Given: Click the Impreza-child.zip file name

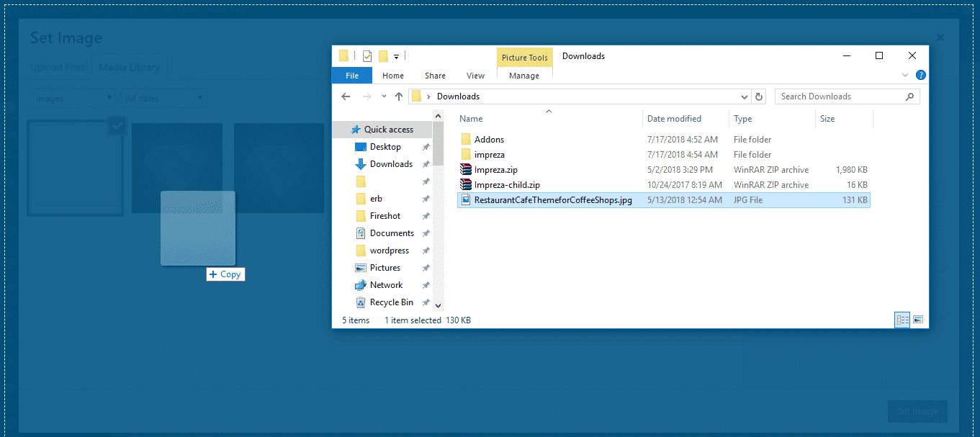Looking at the screenshot, I should coord(507,185).
